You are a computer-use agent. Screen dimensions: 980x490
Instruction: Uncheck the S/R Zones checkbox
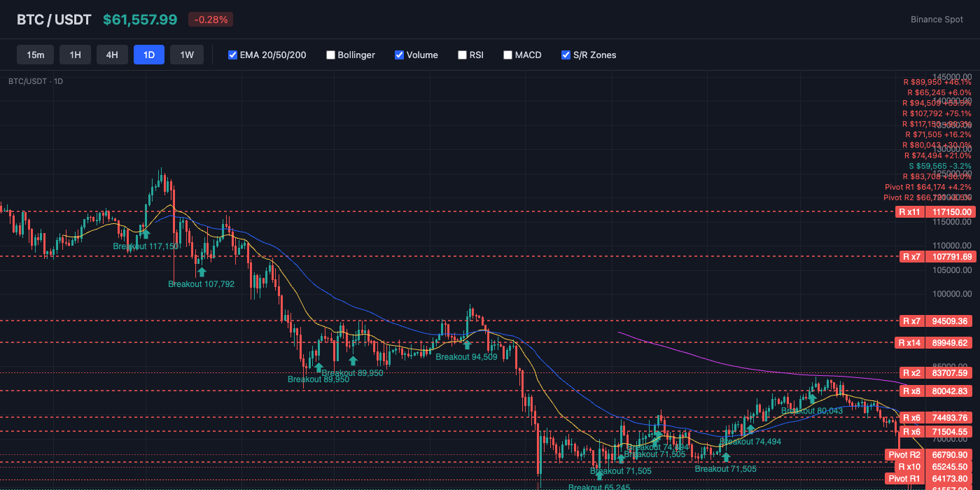coord(566,55)
